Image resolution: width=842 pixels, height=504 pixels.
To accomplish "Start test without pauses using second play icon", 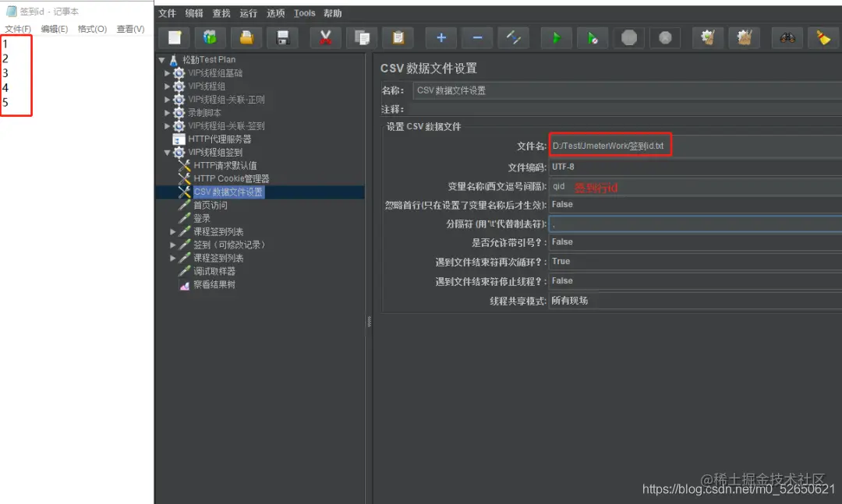I will coord(593,37).
